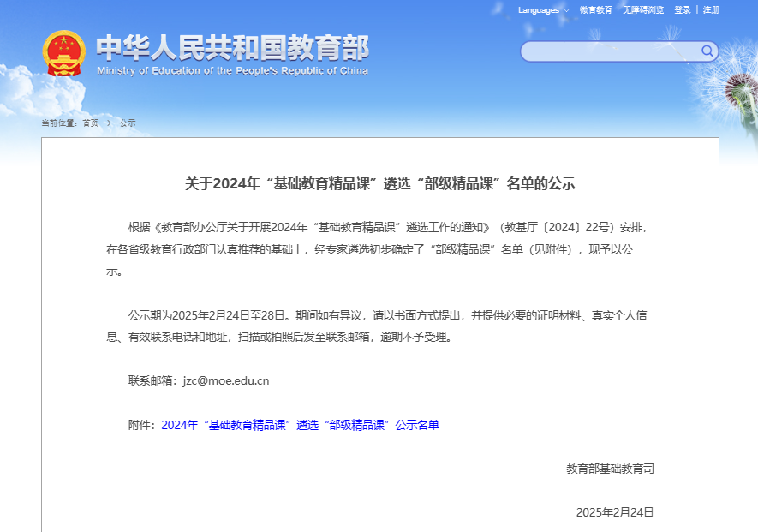Click the 联系邮箱 label

click(152, 380)
